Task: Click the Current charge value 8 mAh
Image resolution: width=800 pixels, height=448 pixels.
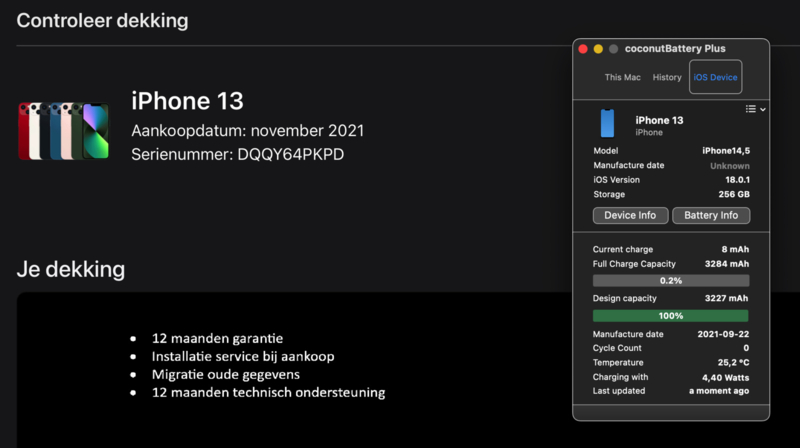Action: tap(735, 250)
